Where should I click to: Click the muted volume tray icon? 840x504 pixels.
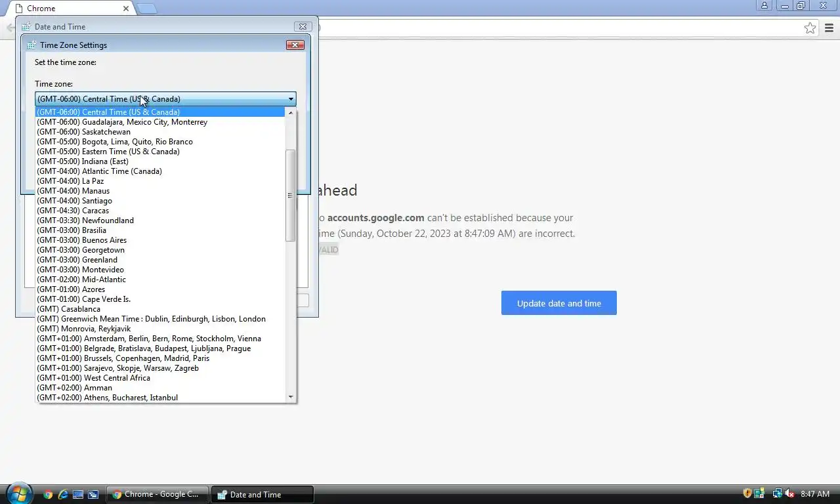789,493
